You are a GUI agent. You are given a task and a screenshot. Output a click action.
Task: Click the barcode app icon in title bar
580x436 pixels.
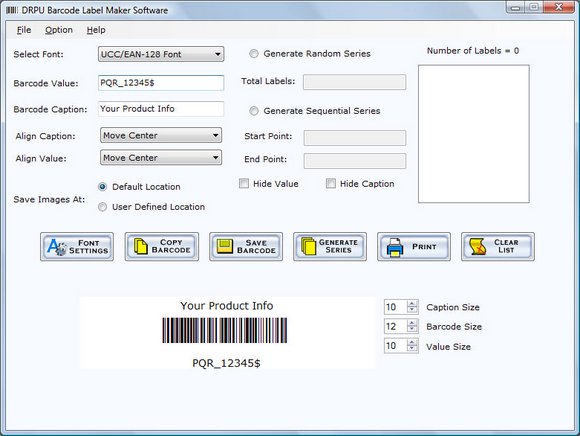(11, 10)
